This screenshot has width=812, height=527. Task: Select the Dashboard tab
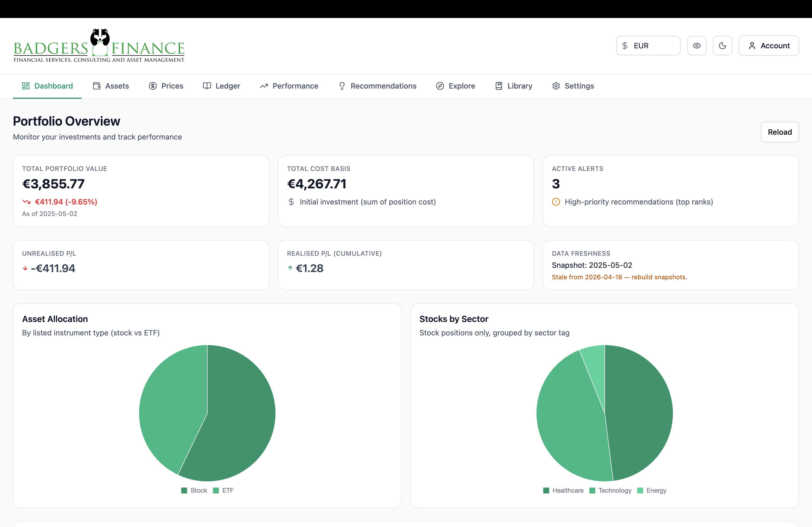click(x=48, y=86)
